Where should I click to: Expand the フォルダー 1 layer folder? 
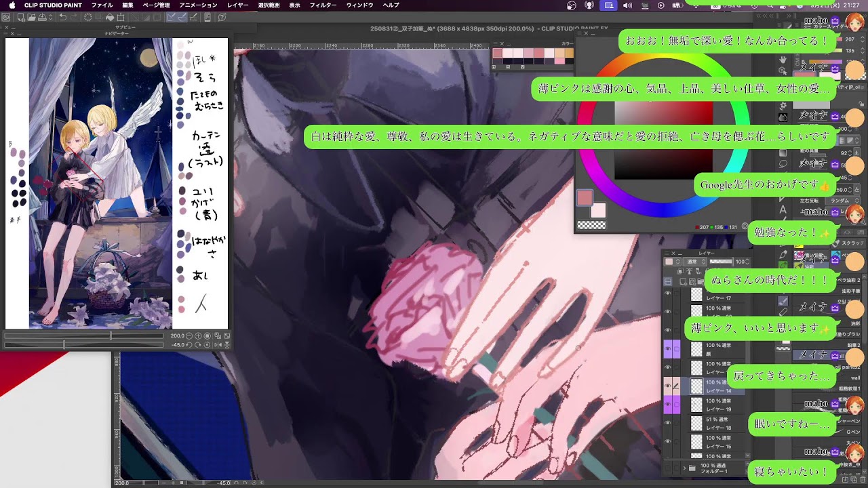684,468
